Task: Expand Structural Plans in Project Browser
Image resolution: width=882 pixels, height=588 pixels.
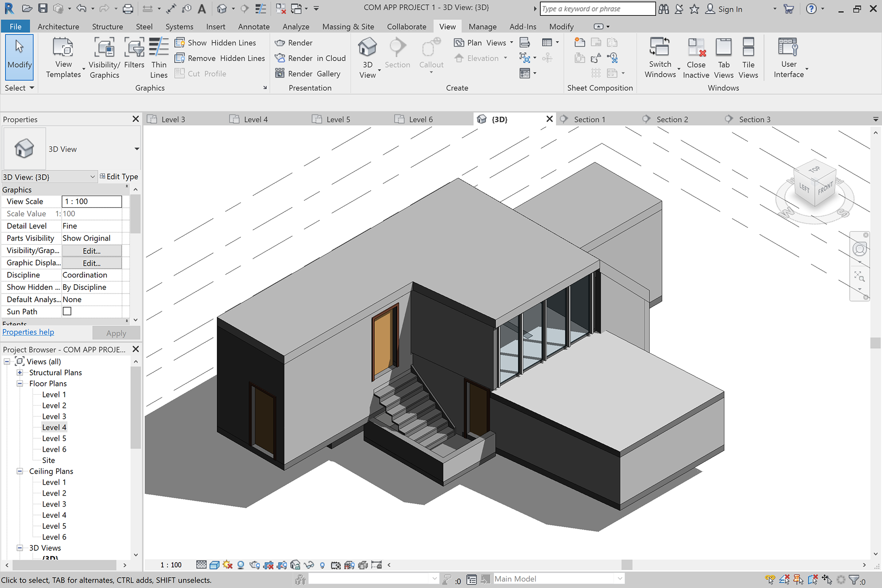Action: coord(20,373)
